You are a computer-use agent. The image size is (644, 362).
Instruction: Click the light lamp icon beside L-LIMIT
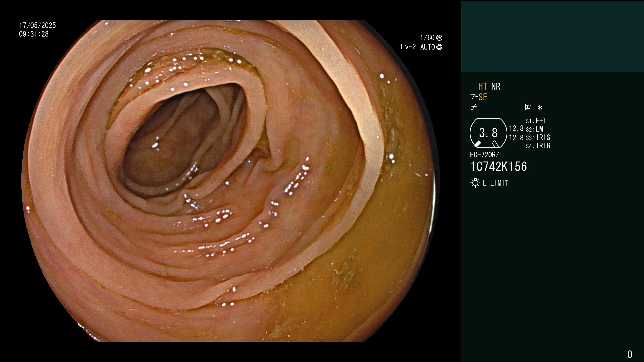475,183
